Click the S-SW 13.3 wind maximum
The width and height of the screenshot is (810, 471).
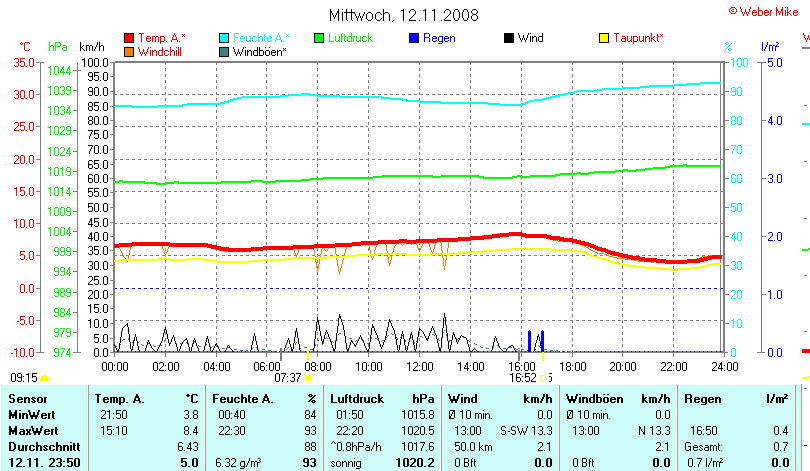526,431
